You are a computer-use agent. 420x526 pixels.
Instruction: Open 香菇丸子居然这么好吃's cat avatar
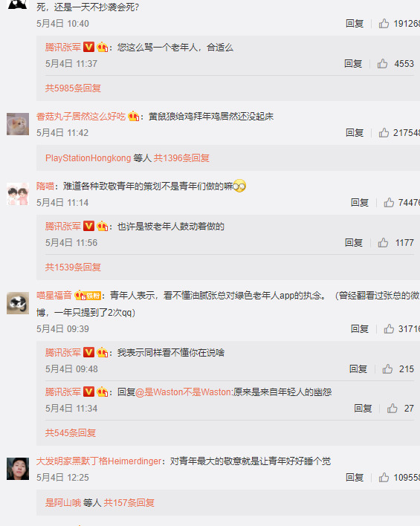tap(18, 124)
